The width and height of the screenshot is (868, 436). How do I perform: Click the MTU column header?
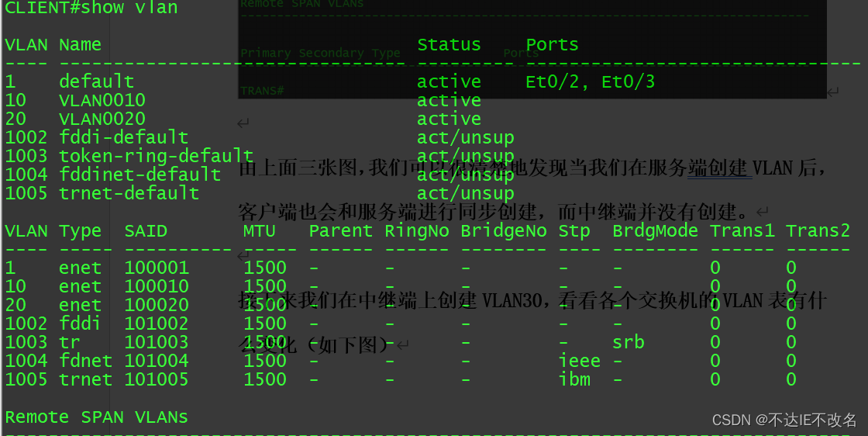(x=259, y=230)
